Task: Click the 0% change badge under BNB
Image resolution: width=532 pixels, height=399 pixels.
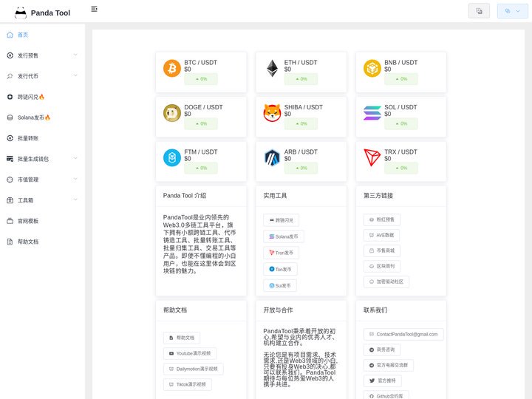Action: tap(401, 79)
